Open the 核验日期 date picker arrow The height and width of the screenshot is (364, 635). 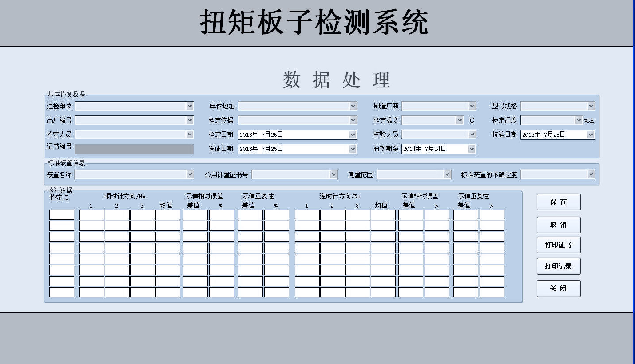click(x=591, y=135)
